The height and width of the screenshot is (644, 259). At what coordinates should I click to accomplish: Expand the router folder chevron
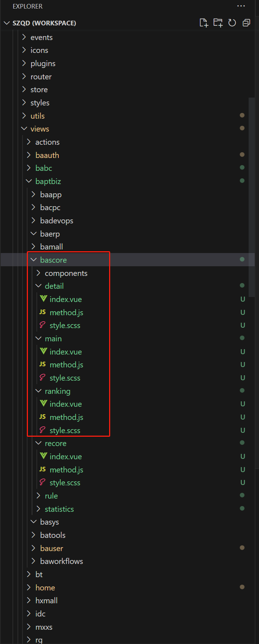tap(24, 76)
